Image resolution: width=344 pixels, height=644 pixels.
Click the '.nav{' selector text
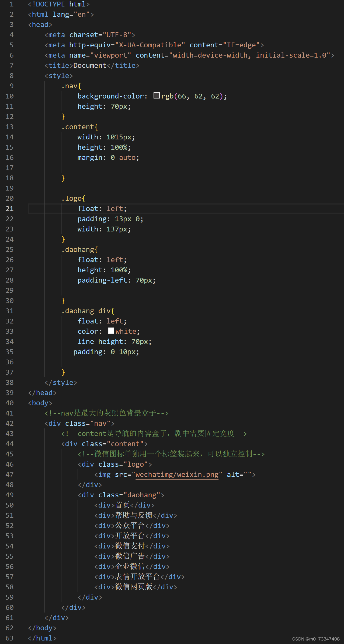tap(71, 86)
